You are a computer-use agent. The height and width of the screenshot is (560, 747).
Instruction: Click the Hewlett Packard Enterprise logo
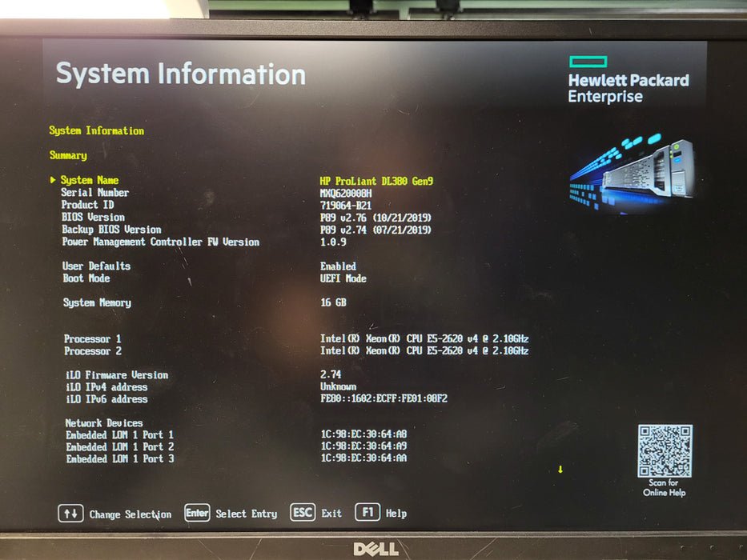point(629,79)
